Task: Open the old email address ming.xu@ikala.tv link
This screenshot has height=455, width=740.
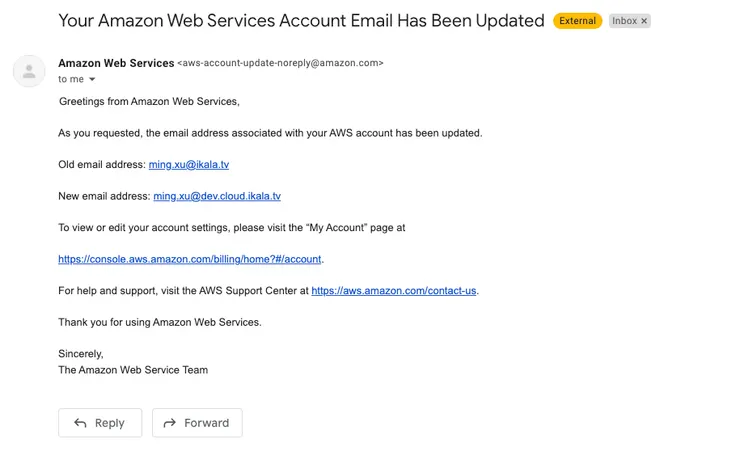Action: click(188, 164)
